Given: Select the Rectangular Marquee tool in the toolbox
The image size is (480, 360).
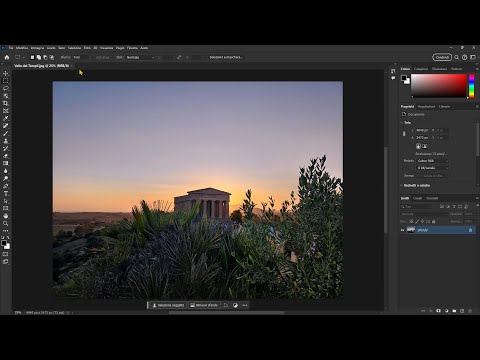Looking at the screenshot, I should 6,81.
